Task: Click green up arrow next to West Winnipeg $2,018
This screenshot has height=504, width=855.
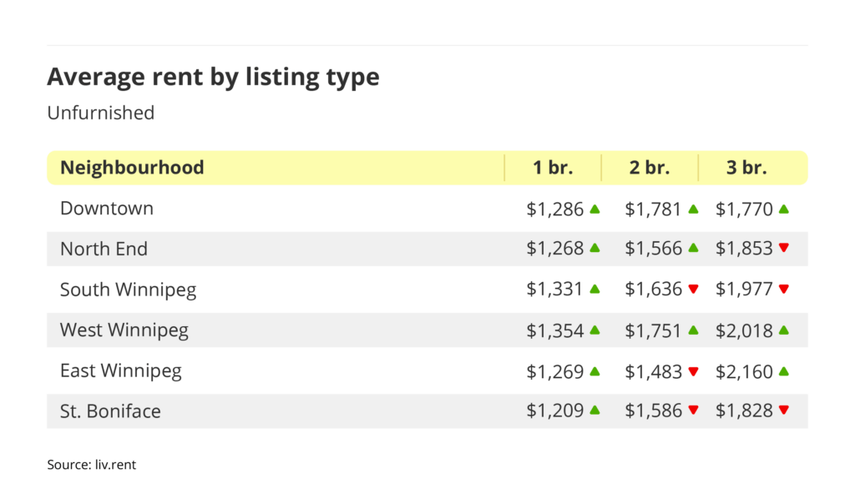Action: [x=783, y=330]
